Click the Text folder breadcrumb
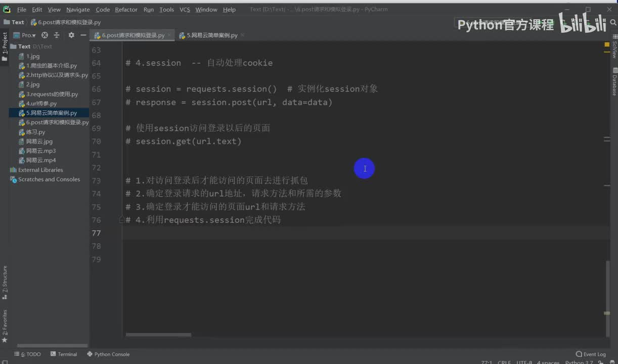Screen dimensions: 618x364 pos(14,22)
